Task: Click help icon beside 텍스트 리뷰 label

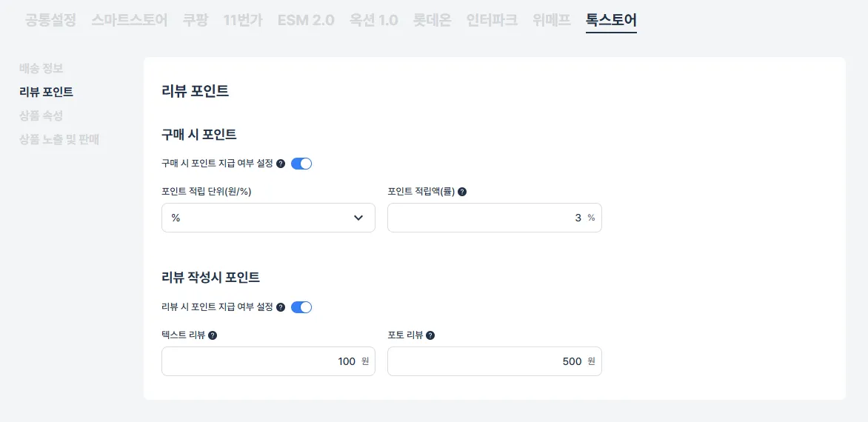Action: (213, 335)
